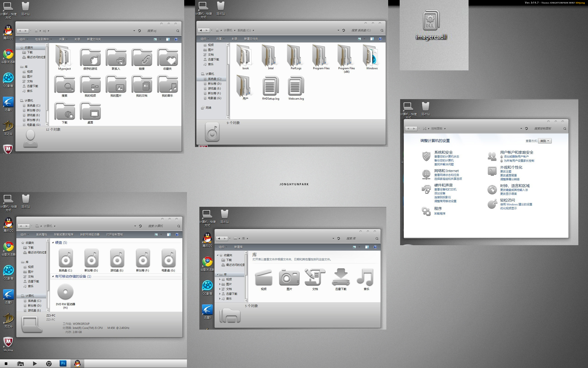Click 新建库 in 库 window toolbar
Viewport: 588px width, 368px height.
click(238, 247)
